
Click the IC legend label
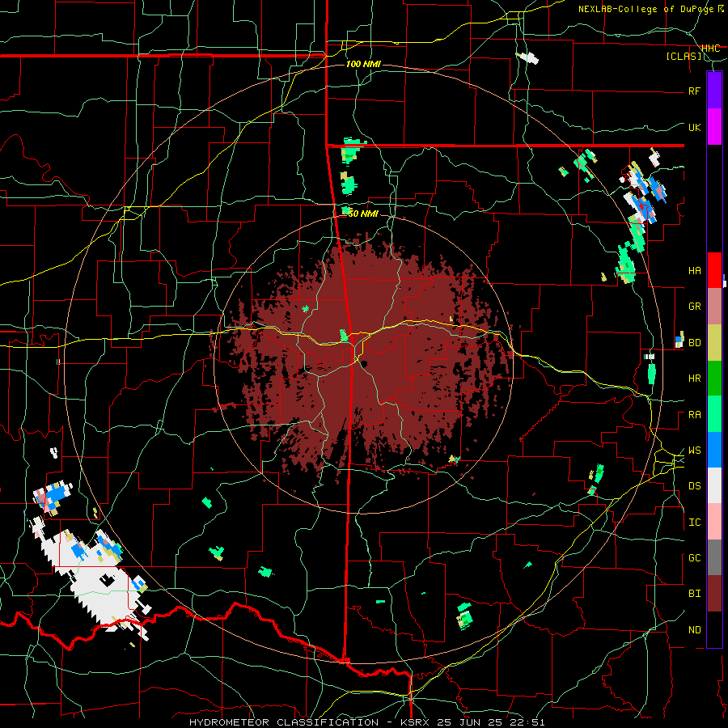coord(694,523)
